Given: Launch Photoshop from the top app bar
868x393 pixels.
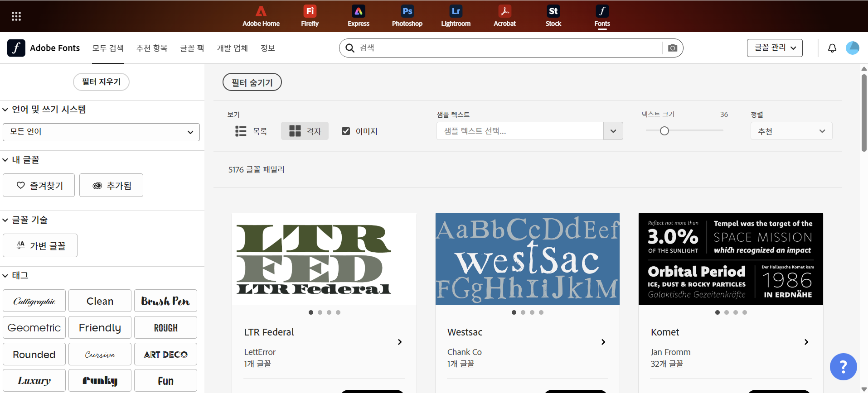Looking at the screenshot, I should point(407,16).
